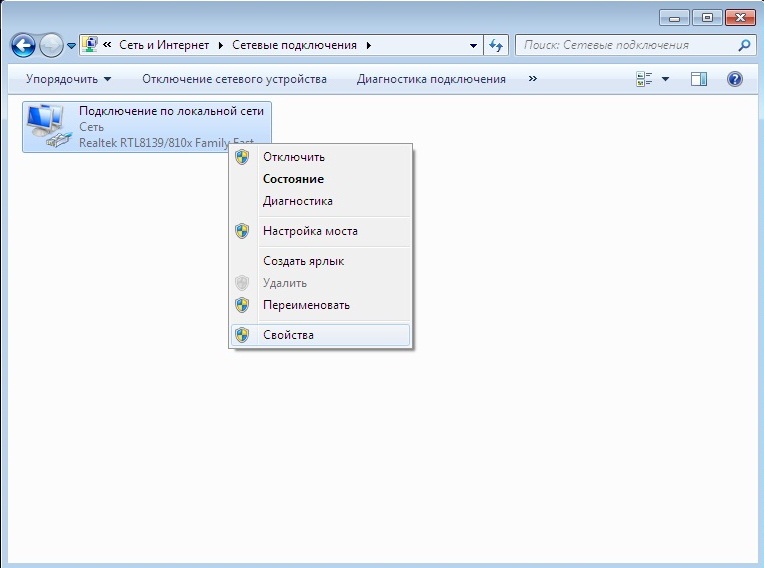This screenshot has height=568, width=764.
Task: Show hidden toolbar commands via chevron
Action: tap(532, 79)
